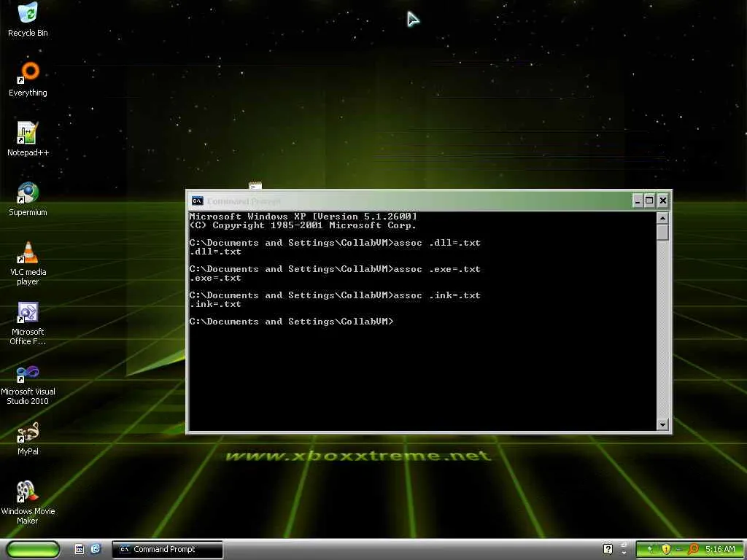Viewport: 747px width, 560px height.
Task: Launch the quick launch Internet Explorer icon
Action: [96, 549]
